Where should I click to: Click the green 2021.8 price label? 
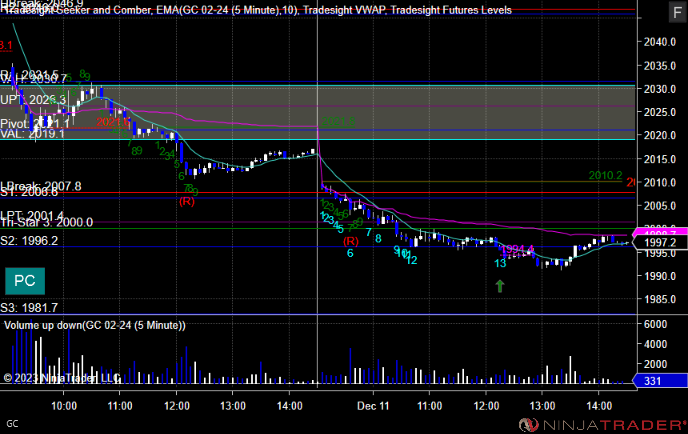coord(338,121)
